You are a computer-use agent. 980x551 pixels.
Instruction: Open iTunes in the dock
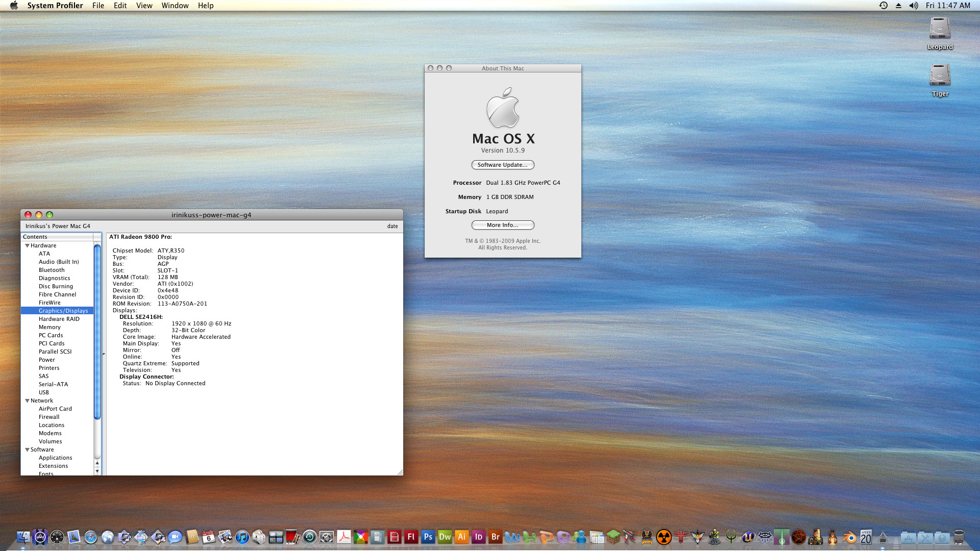pos(242,537)
